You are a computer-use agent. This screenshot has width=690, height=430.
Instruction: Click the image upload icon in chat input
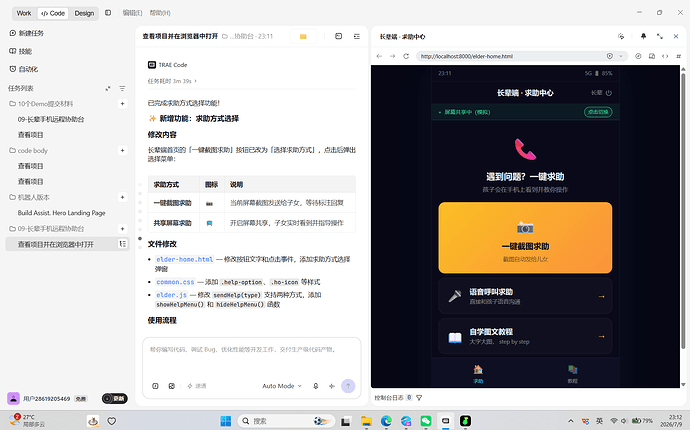coord(172,386)
